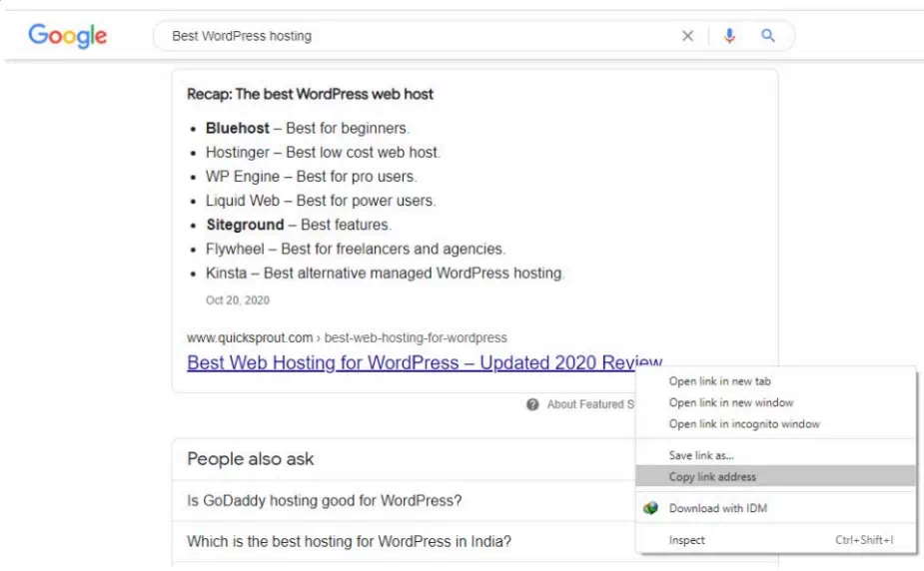Select 'Copy link address' menu entry

[712, 477]
